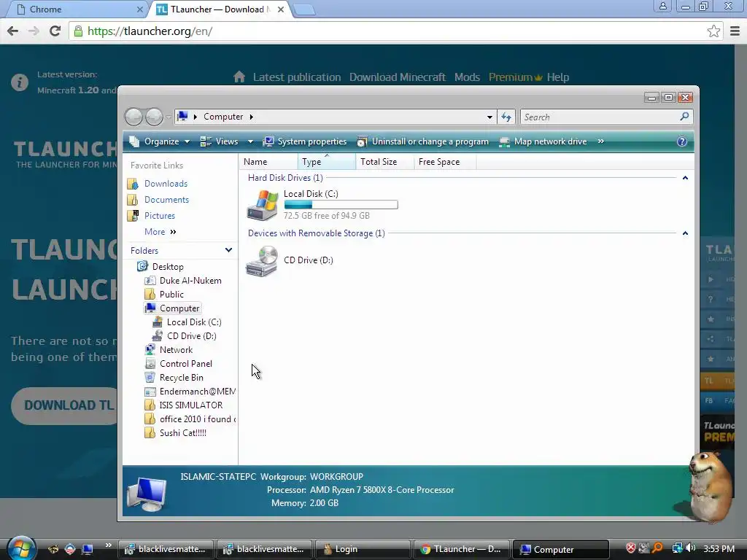Viewport: 747px width, 560px height.
Task: Click the network tray icon
Action: 677,548
